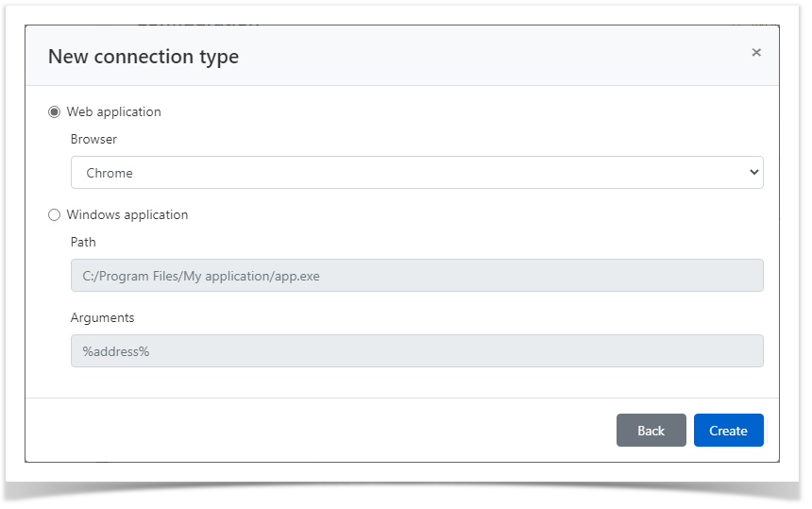
Task: Focus the Arguments input field
Action: click(416, 351)
